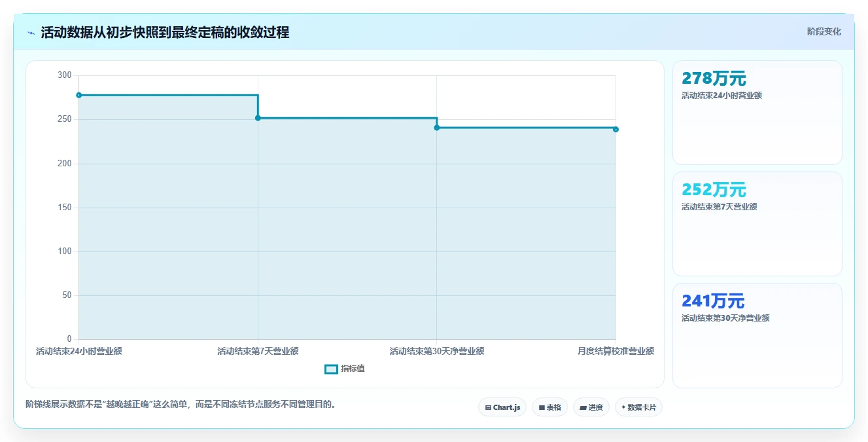Click the caption 活动结束24小时营业额 under 278万元

tap(721, 95)
